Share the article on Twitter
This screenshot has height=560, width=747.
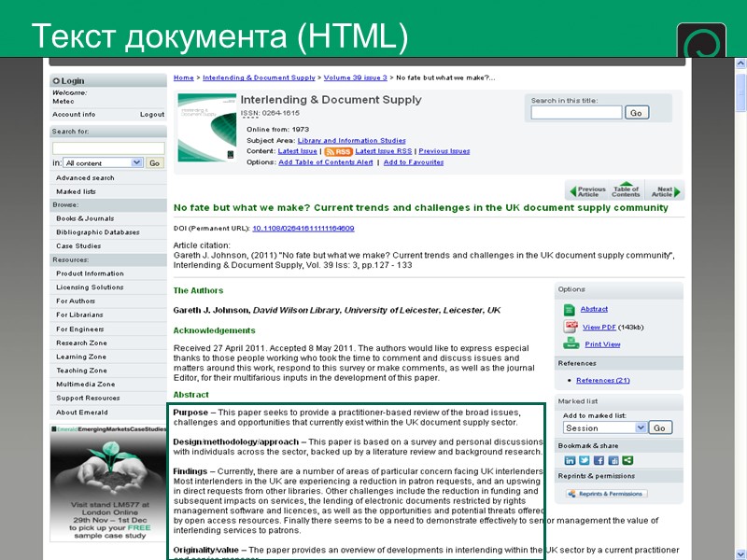[584, 460]
